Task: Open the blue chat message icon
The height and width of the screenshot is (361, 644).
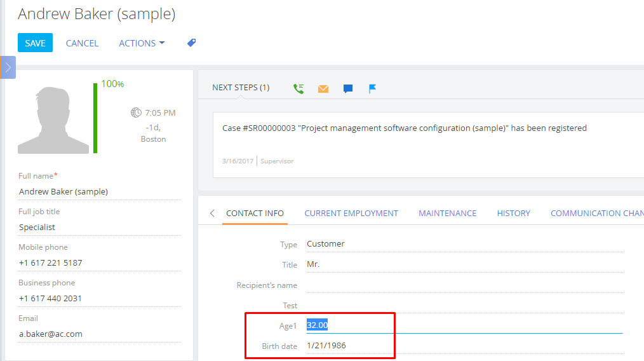Action: (348, 89)
